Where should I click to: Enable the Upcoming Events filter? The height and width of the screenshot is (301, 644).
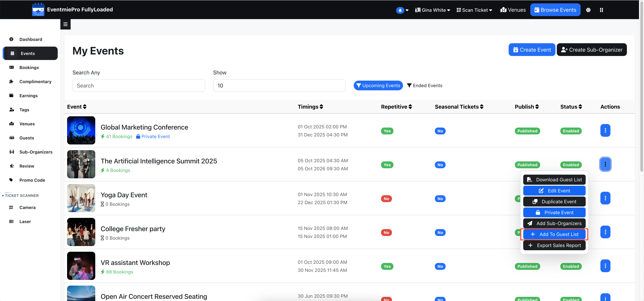[x=378, y=85]
